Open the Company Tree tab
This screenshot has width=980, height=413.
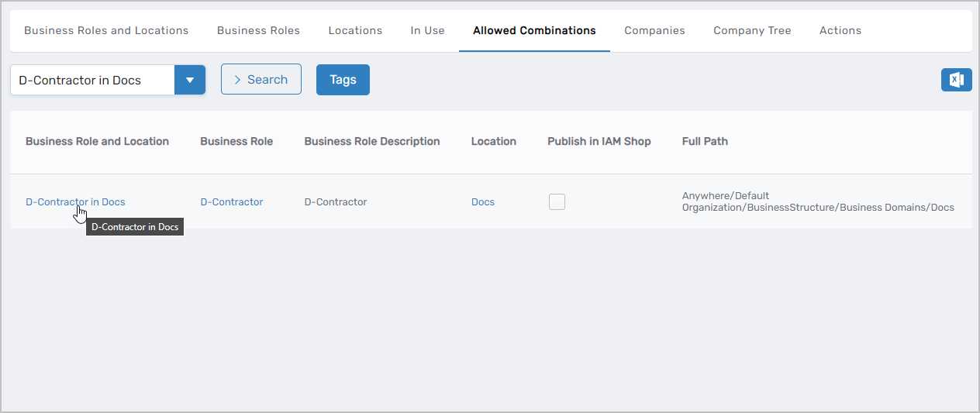(752, 31)
